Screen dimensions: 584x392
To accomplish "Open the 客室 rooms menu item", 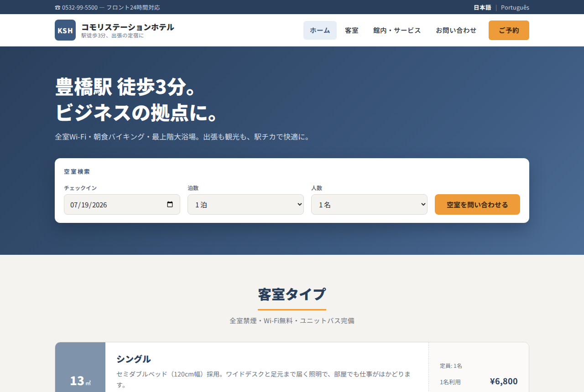I will click(x=352, y=31).
